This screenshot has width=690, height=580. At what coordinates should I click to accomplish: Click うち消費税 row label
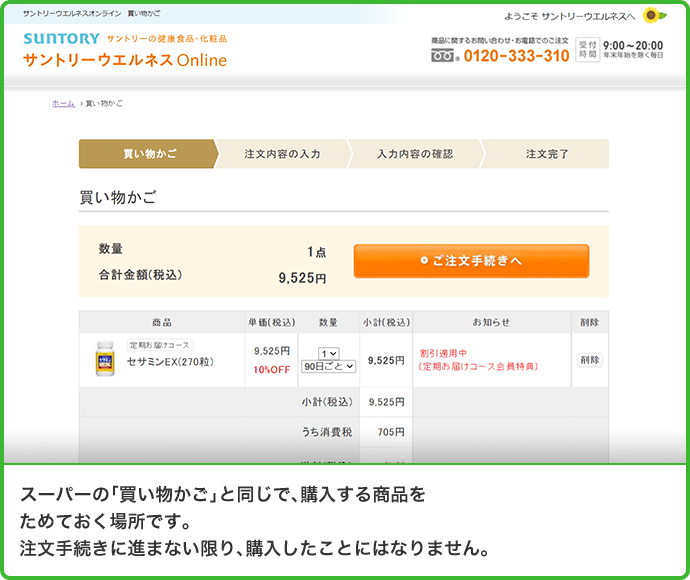tap(327, 432)
